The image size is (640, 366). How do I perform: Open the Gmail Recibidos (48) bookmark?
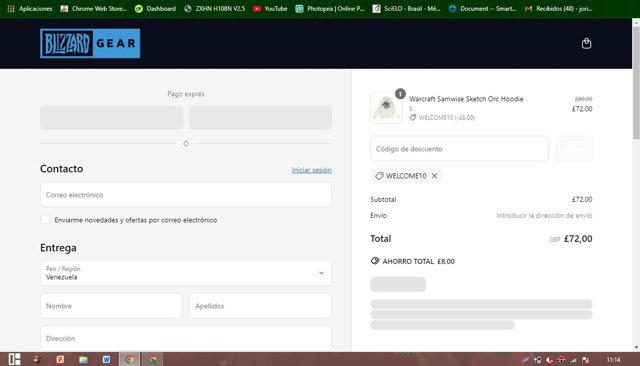click(558, 9)
